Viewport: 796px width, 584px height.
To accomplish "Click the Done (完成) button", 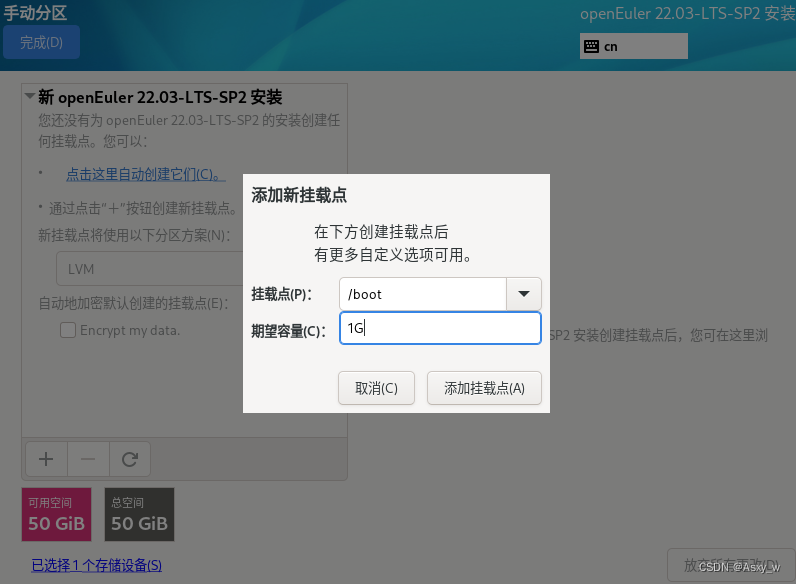I will tap(41, 42).
